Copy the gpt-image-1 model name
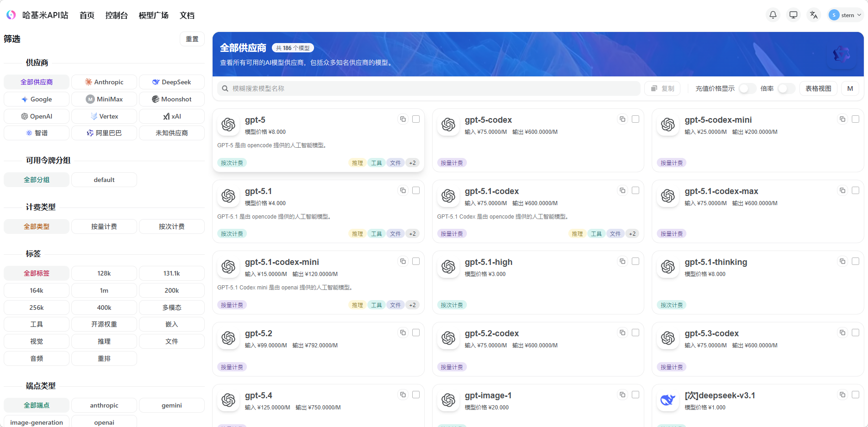Viewport: 868px width, 427px height. click(623, 395)
